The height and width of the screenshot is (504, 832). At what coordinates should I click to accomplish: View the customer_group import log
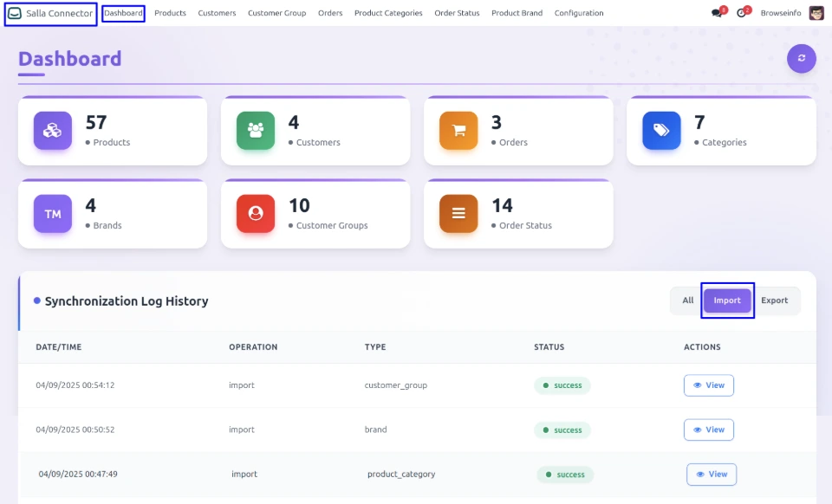click(x=709, y=385)
